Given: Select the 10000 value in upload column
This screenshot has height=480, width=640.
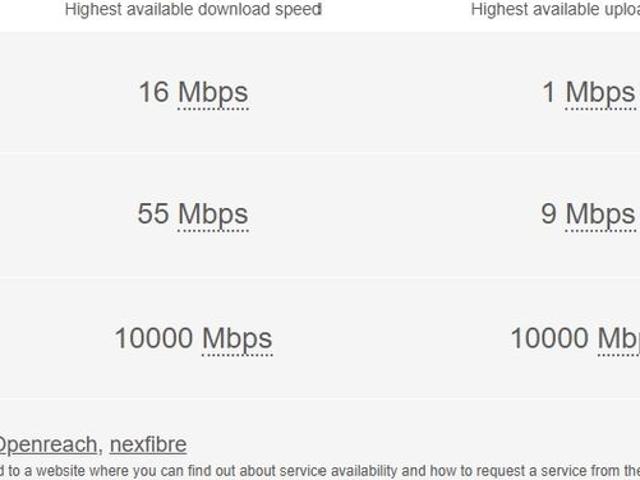Looking at the screenshot, I should (x=549, y=338).
